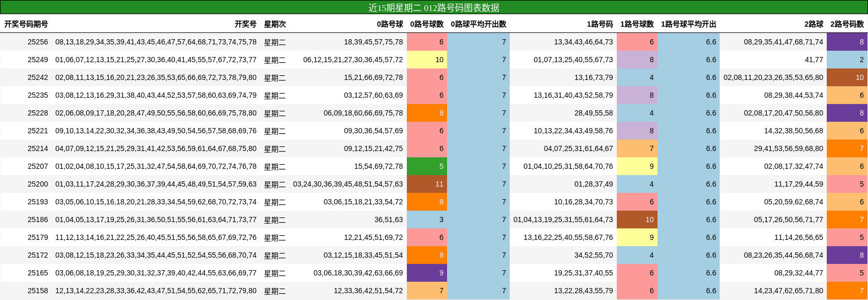Select the 2路 numbers '41,77' cell
Viewport: 868px width, 300px height.
tap(814, 60)
